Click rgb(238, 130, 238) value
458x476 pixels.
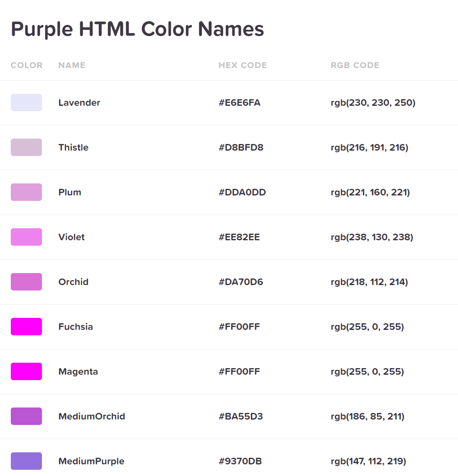click(372, 237)
